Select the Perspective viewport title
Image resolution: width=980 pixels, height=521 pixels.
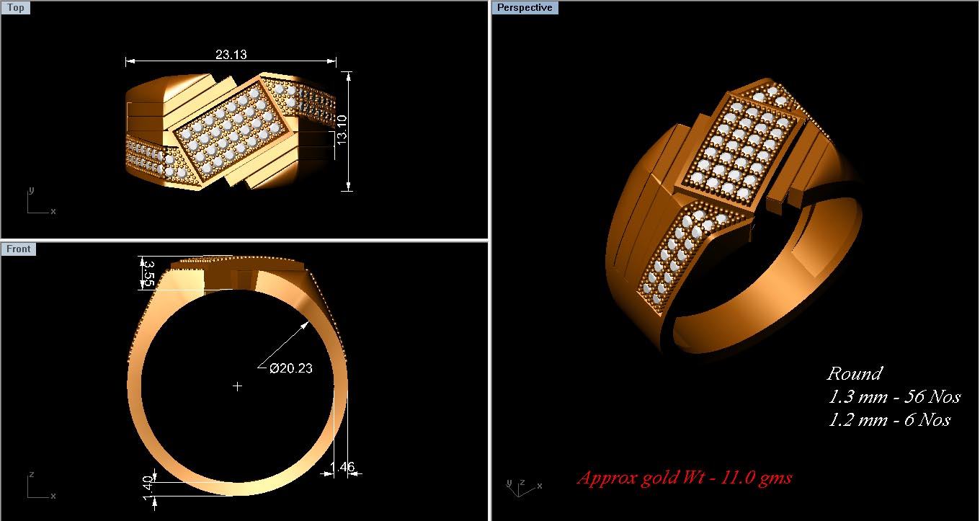click(x=525, y=7)
